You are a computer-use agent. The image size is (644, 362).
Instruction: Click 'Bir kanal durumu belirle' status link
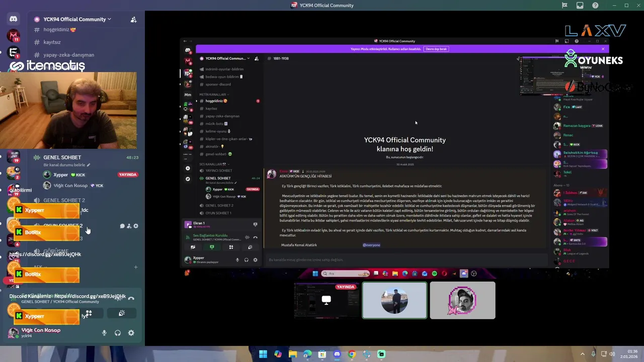tap(67, 165)
